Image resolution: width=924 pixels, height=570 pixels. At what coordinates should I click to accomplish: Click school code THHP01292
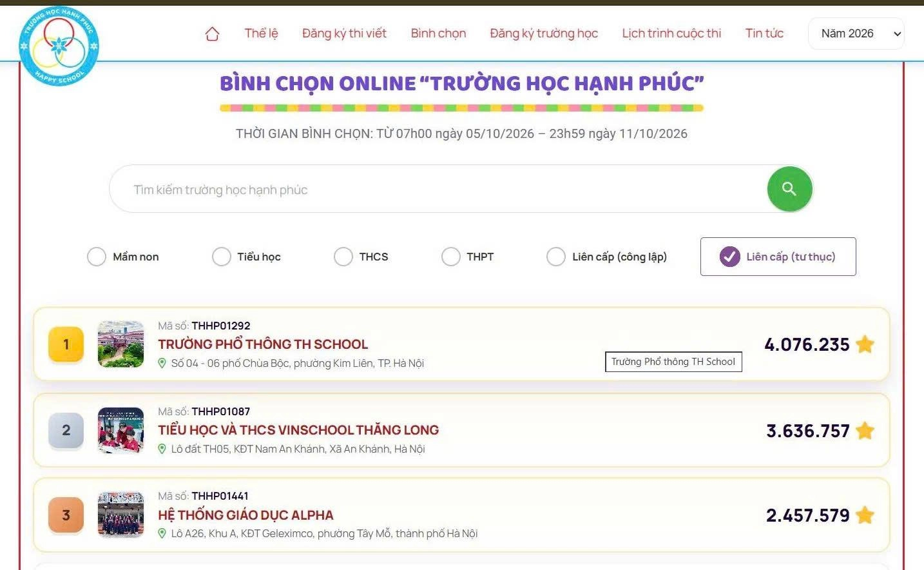click(221, 326)
